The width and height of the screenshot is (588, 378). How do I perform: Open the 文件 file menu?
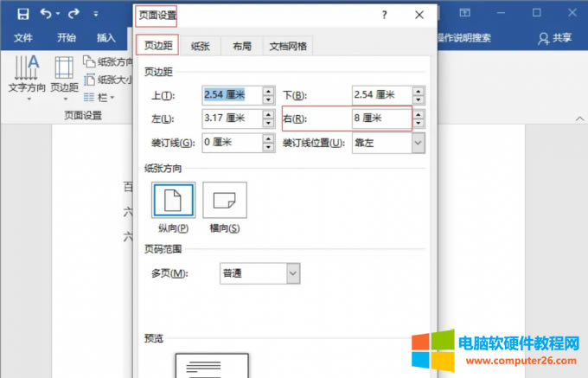click(x=23, y=38)
